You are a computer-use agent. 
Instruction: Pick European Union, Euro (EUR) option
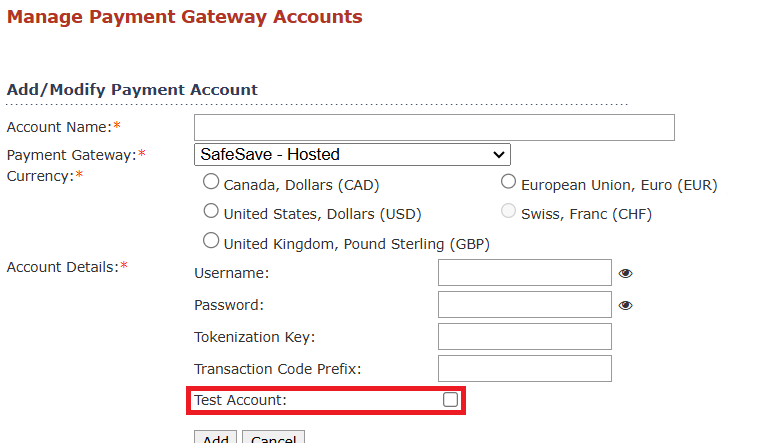[508, 182]
